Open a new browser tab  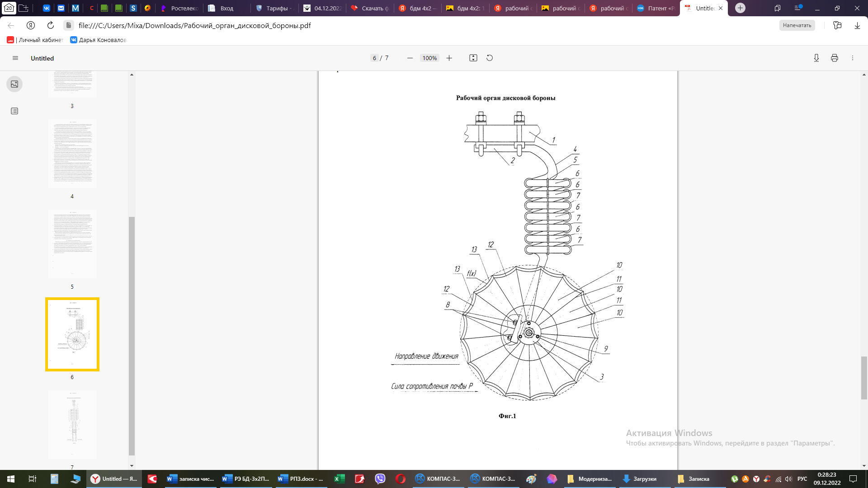click(740, 8)
